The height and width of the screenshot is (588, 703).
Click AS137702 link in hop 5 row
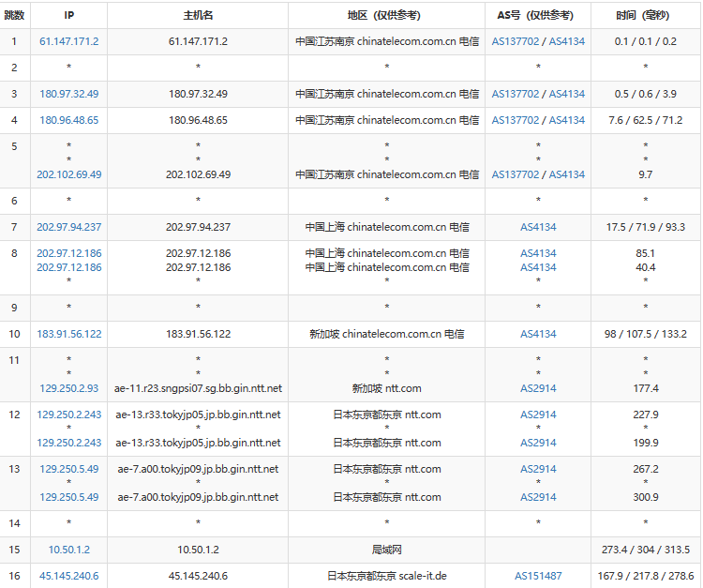pyautogui.click(x=516, y=174)
